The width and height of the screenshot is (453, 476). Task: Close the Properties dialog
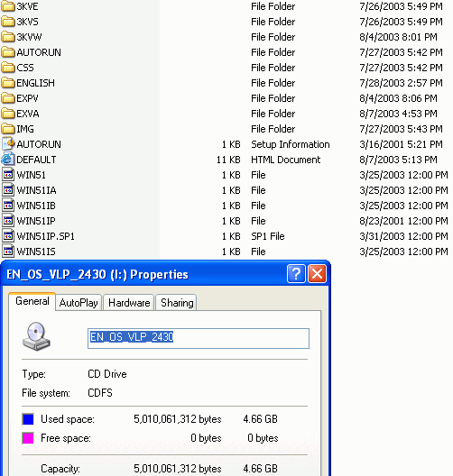317,274
